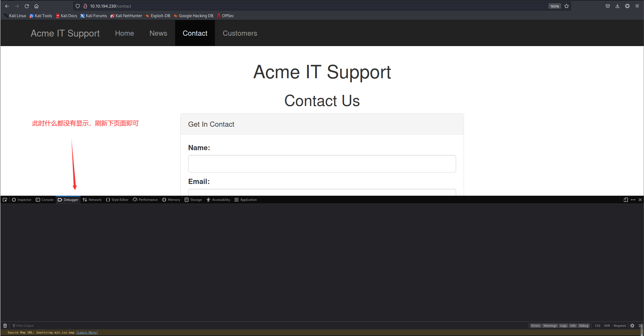The image size is (644, 336).
Task: Open devtools three-dots customize menu
Action: point(633,200)
